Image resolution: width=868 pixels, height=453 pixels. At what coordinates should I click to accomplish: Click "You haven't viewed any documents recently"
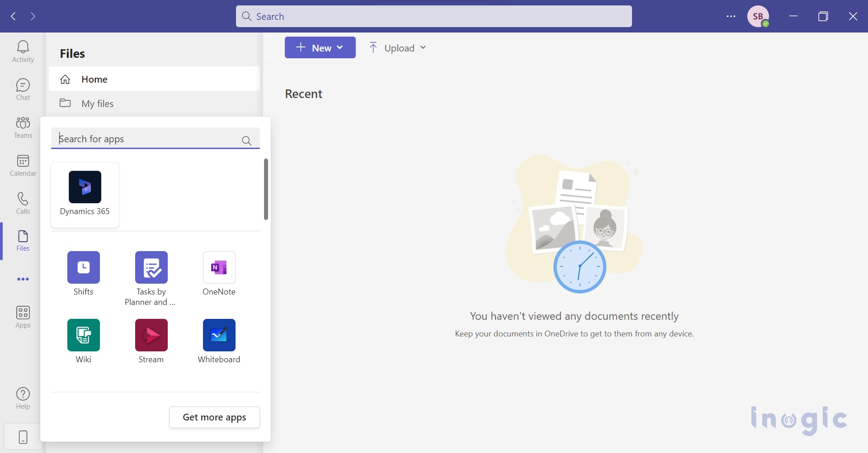pos(574,316)
